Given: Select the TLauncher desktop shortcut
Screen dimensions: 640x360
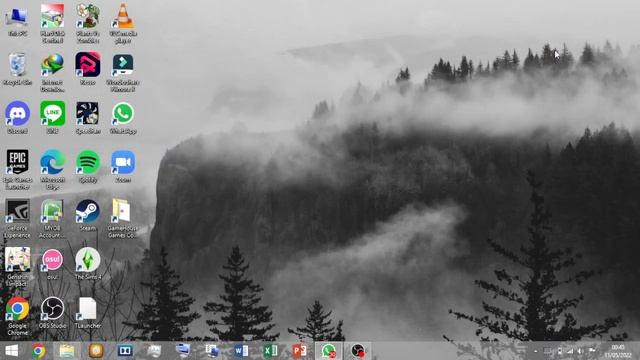Looking at the screenshot, I should [88, 313].
